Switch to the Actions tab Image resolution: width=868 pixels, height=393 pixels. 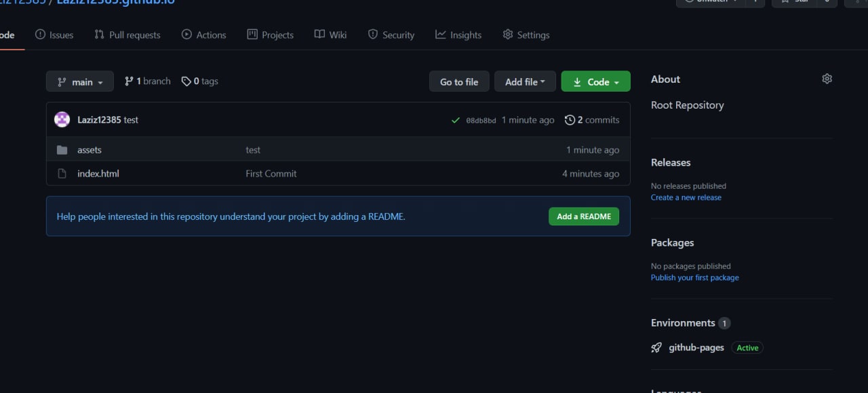(x=204, y=35)
